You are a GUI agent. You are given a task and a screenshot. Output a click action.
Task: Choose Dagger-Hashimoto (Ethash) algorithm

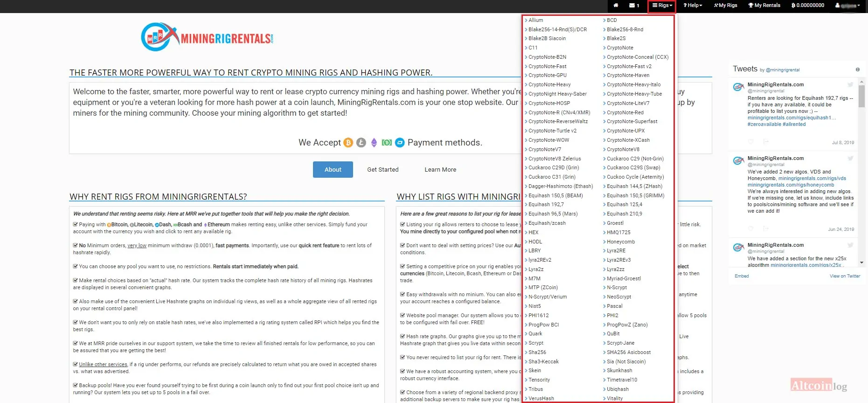coord(560,186)
